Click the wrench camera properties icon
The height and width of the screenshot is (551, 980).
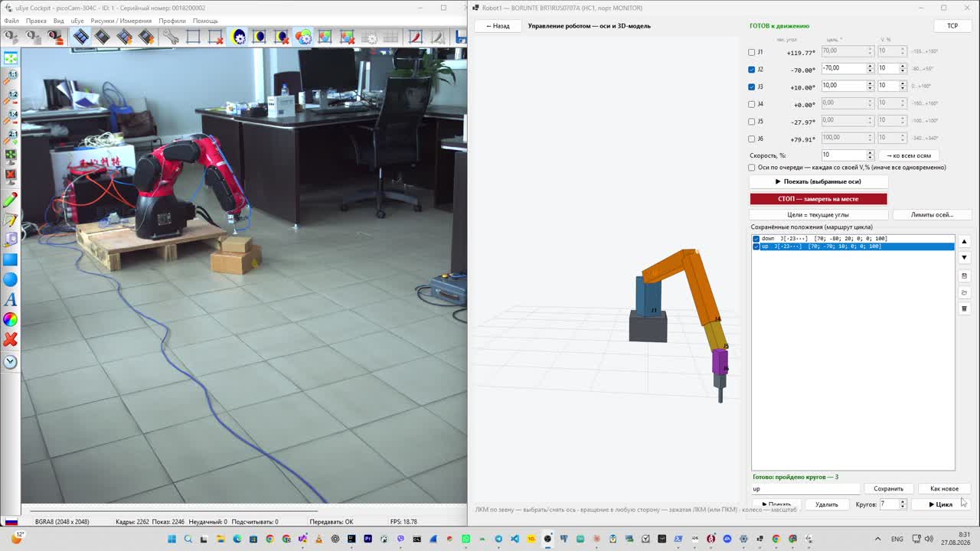170,36
